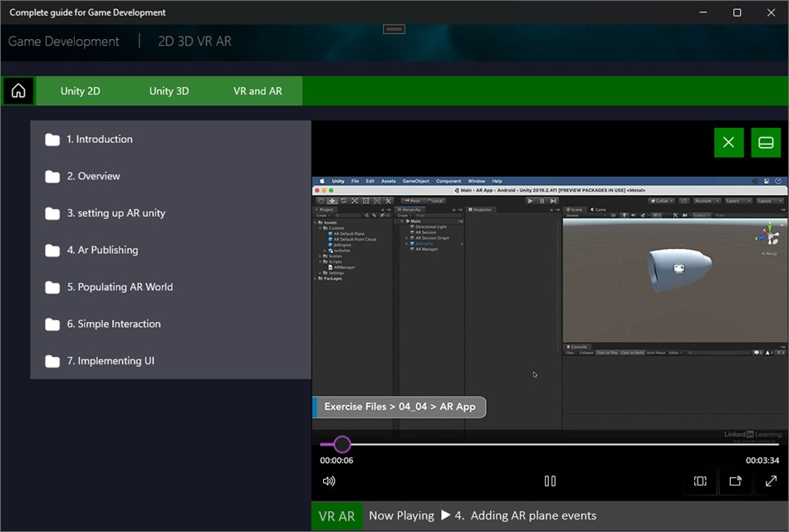This screenshot has height=532, width=789.
Task: Pause the playing video
Action: pos(550,481)
